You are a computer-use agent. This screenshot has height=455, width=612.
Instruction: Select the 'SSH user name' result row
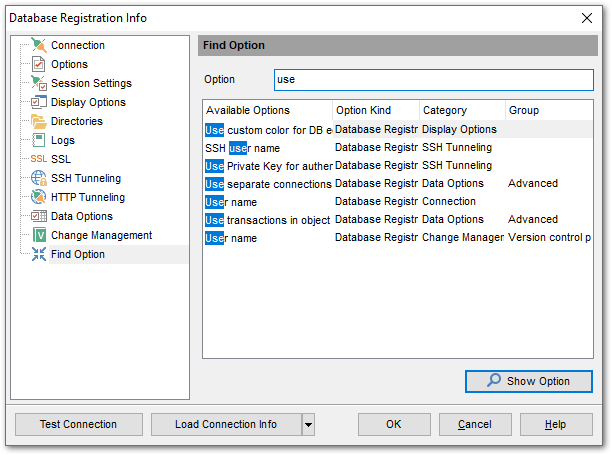click(x=398, y=148)
